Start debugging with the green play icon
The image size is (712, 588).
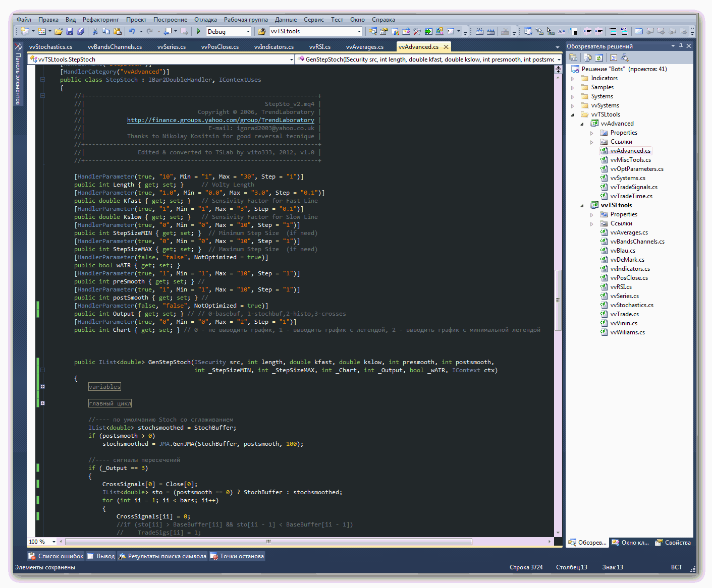click(199, 31)
